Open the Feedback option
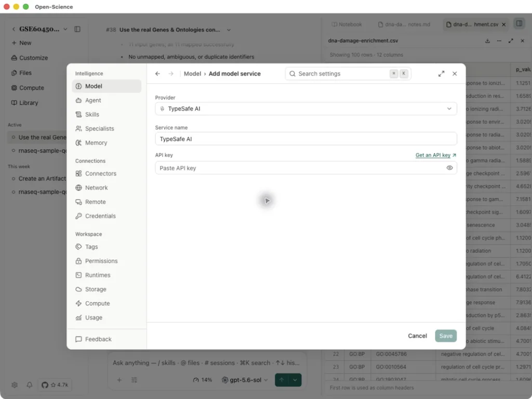532x399 pixels. (x=107, y=339)
